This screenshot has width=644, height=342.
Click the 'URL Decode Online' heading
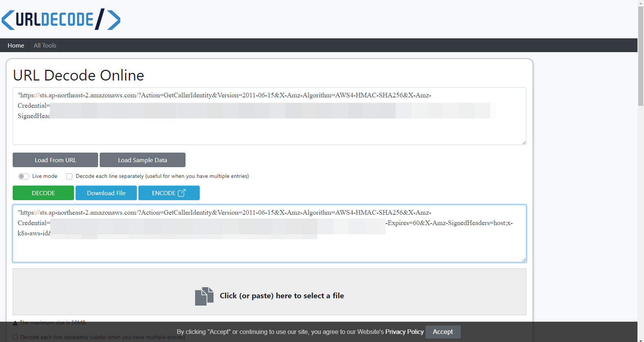79,75
